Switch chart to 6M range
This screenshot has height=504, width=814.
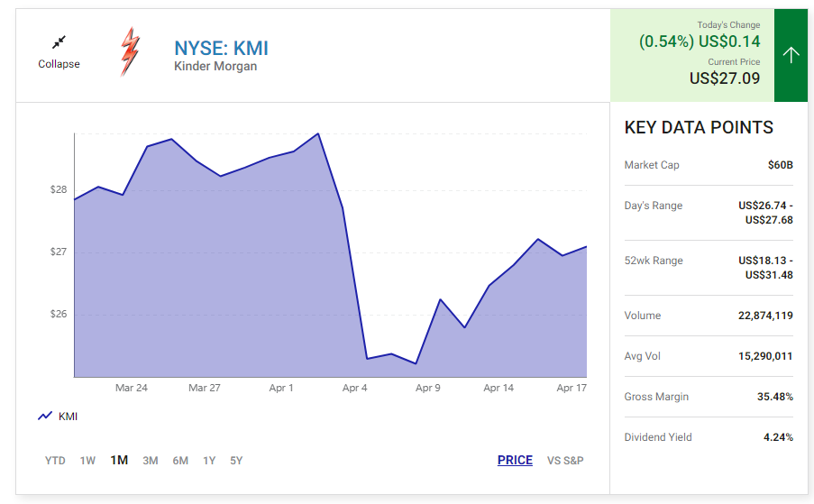(180, 461)
